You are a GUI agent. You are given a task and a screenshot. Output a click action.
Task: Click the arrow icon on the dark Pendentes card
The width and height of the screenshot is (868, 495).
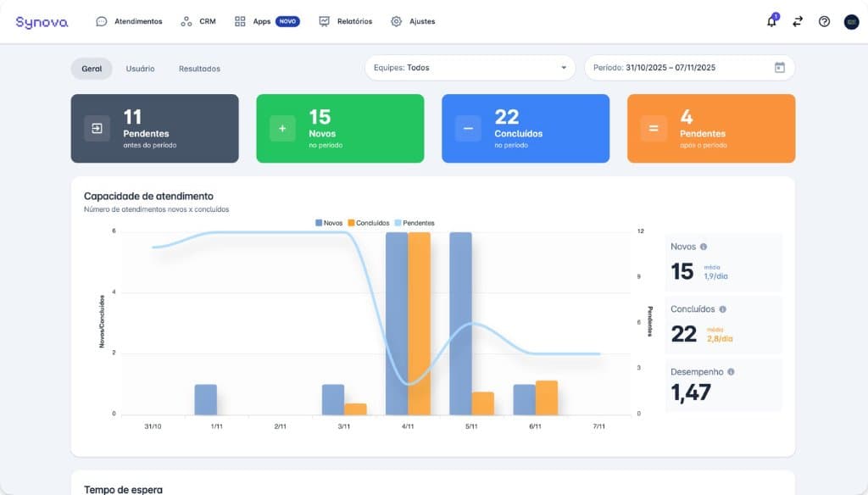pos(97,129)
